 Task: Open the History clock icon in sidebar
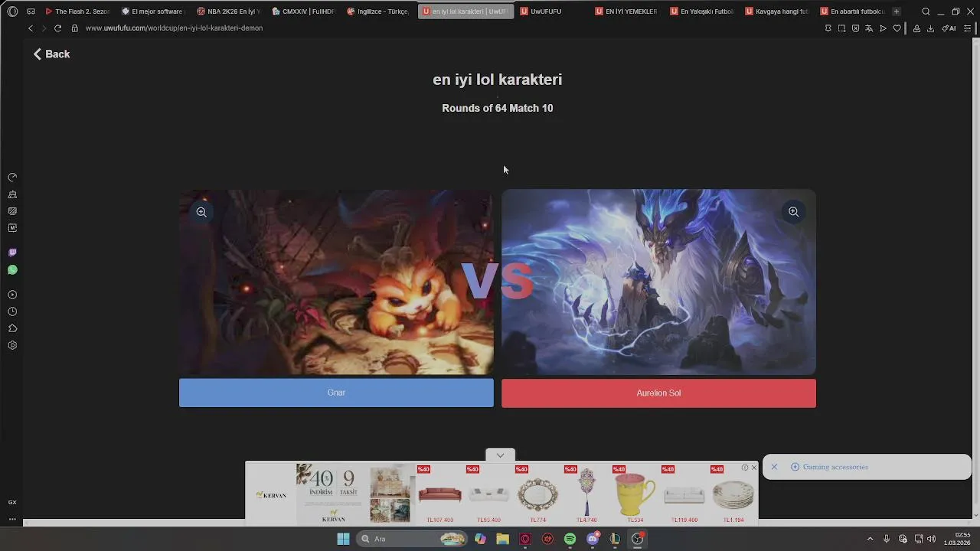click(x=12, y=311)
